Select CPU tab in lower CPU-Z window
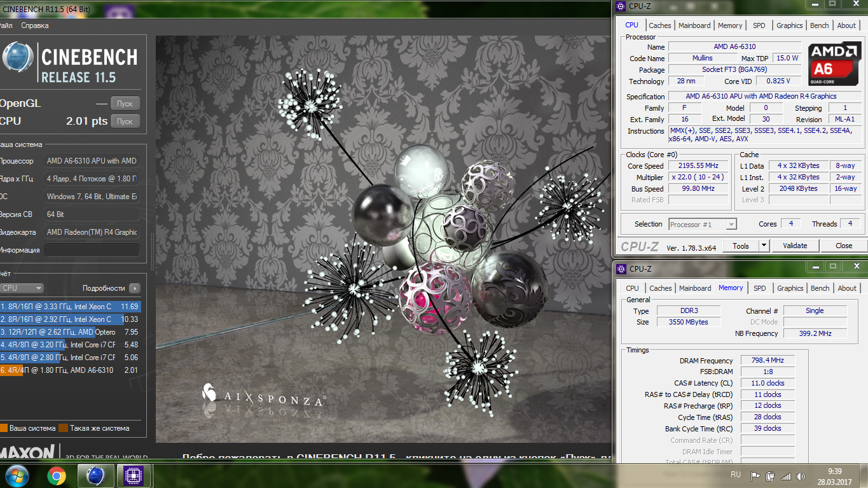This screenshot has width=868, height=488. click(x=633, y=288)
